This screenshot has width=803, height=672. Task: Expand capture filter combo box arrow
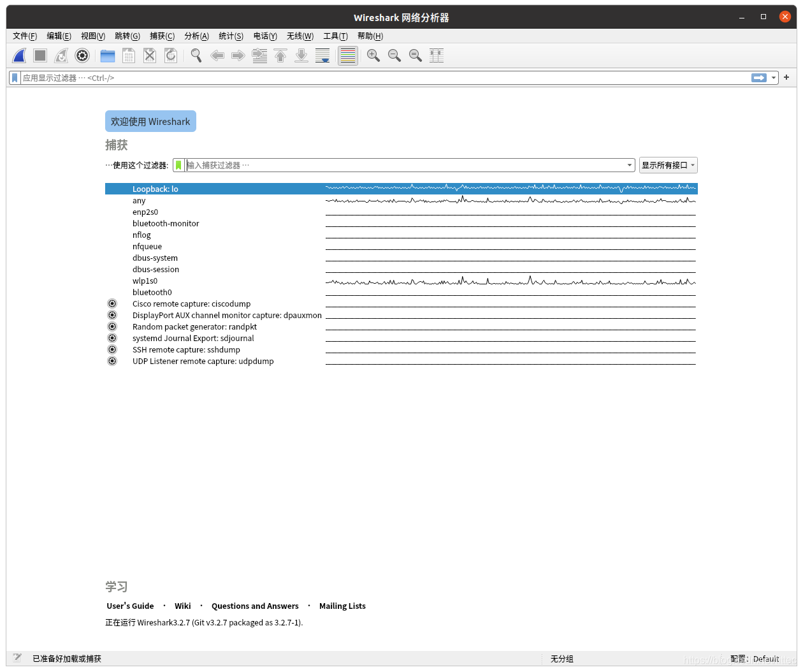point(630,165)
